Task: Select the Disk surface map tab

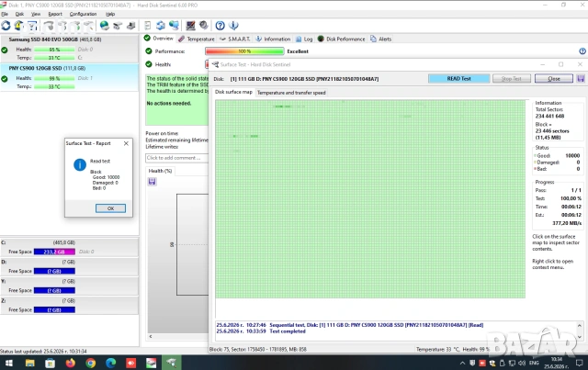Action: 233,92
